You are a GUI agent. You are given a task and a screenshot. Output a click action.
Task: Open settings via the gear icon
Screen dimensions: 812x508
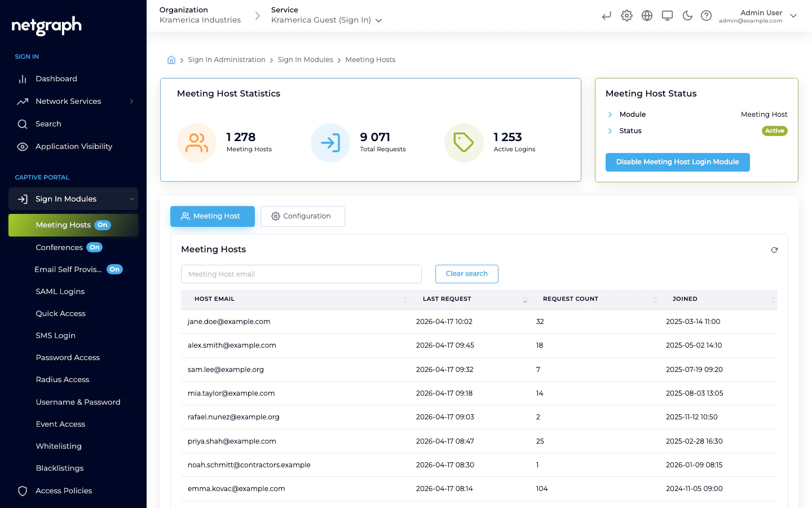[626, 16]
